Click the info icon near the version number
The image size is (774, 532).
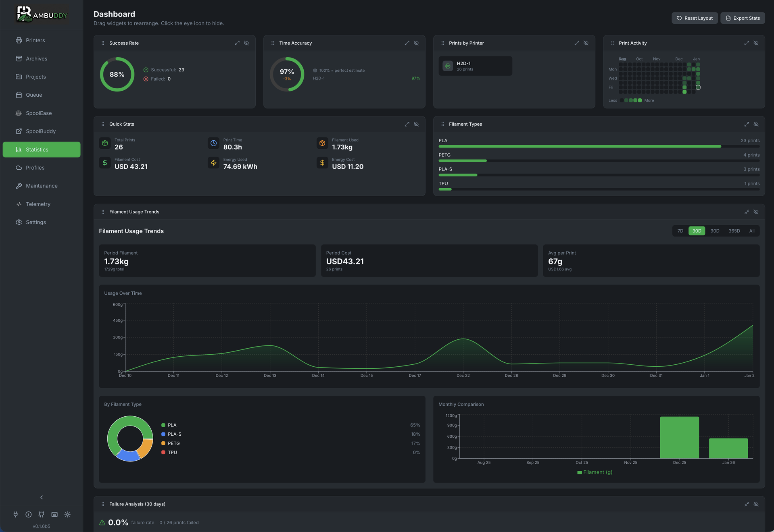(28, 515)
